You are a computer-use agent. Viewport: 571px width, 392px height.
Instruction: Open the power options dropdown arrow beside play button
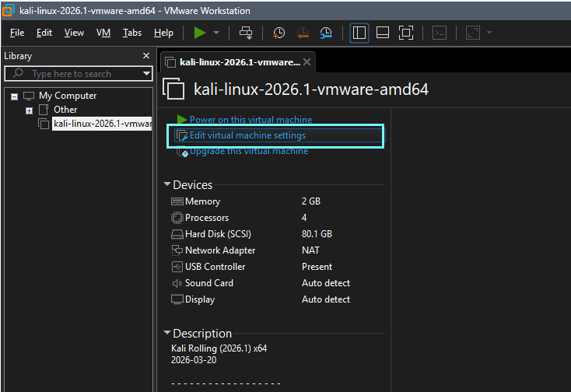tap(216, 33)
